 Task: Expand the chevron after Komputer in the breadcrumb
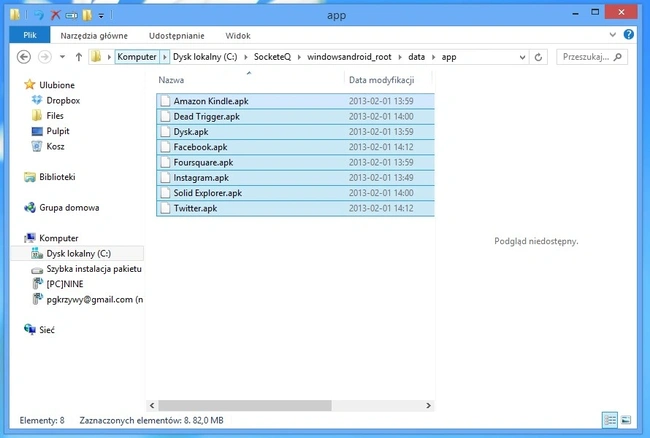pos(165,57)
